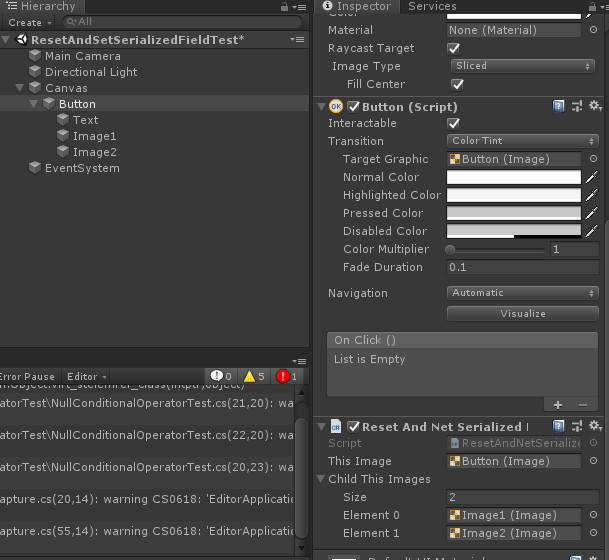Viewport: 609px width, 560px height.
Task: Remove On Click event with minus button
Action: tap(583, 405)
